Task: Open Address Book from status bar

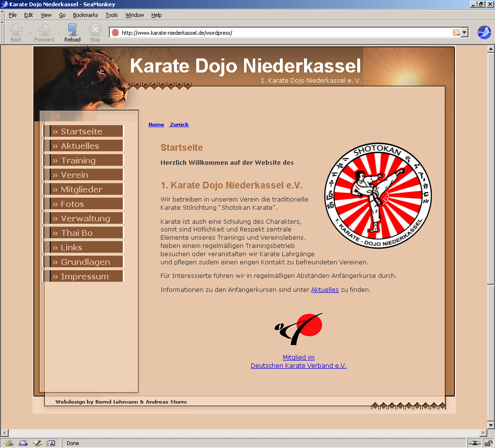Action: 51,443
